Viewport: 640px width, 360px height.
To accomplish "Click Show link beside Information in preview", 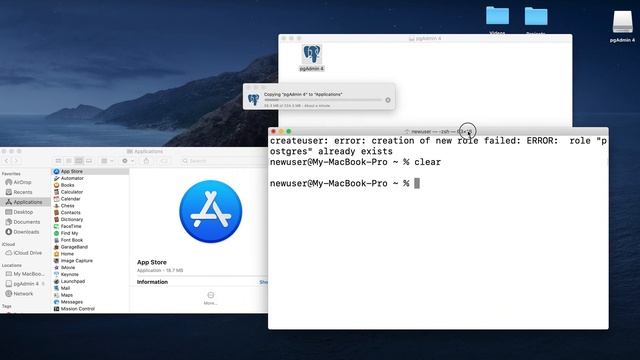I will coord(263,282).
